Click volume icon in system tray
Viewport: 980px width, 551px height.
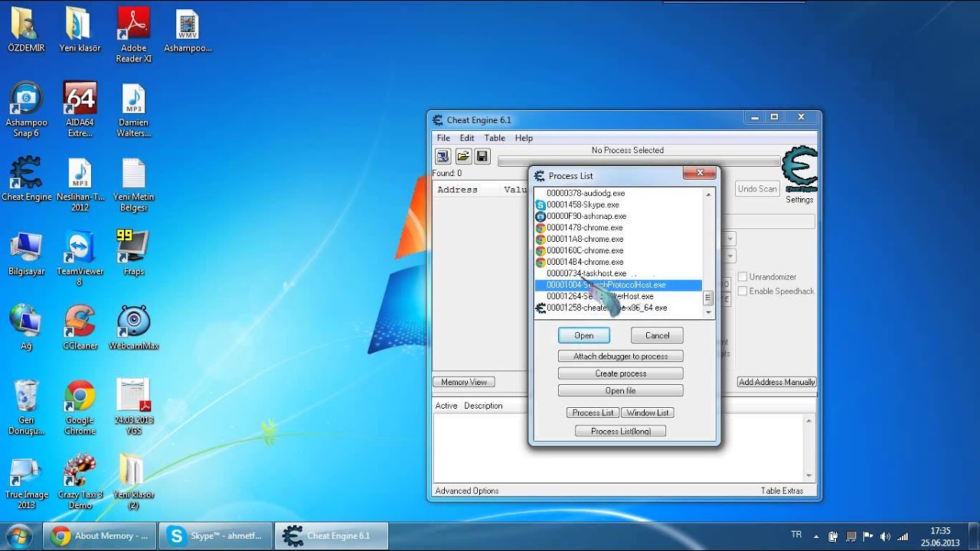tap(886, 536)
